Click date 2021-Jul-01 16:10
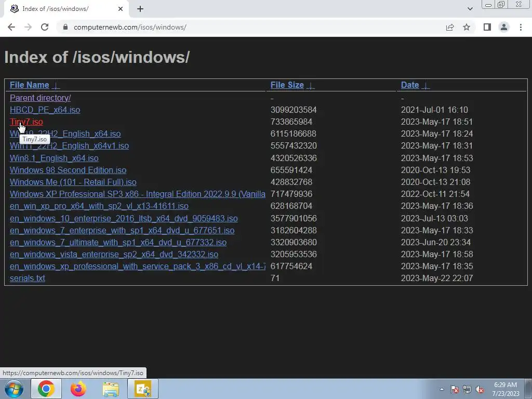 tap(434, 110)
